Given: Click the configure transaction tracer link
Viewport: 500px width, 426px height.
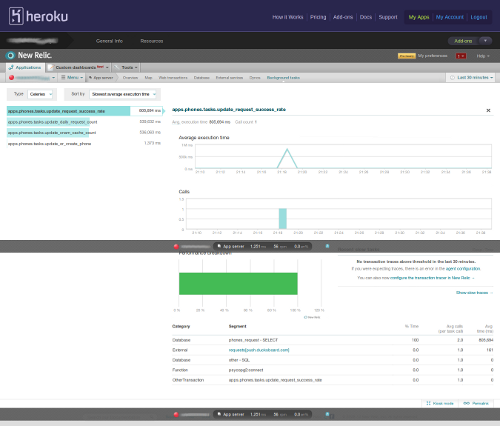Looking at the screenshot, I should [432, 278].
